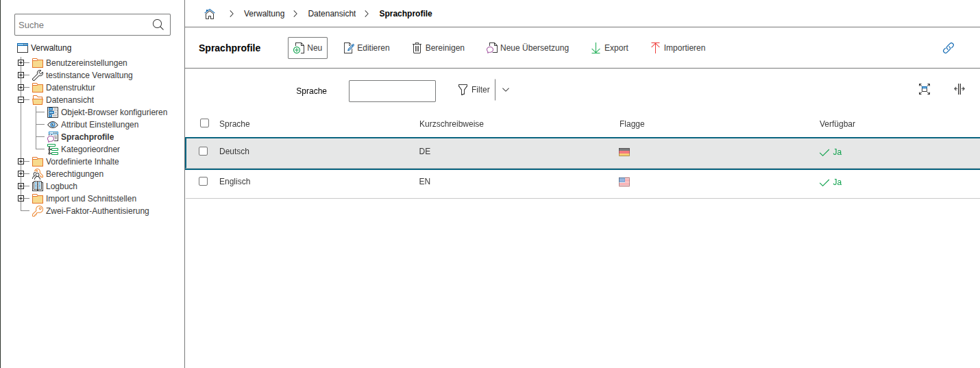Tick the Englisch row checkbox
Screen dimensions: 980x368
204,182
